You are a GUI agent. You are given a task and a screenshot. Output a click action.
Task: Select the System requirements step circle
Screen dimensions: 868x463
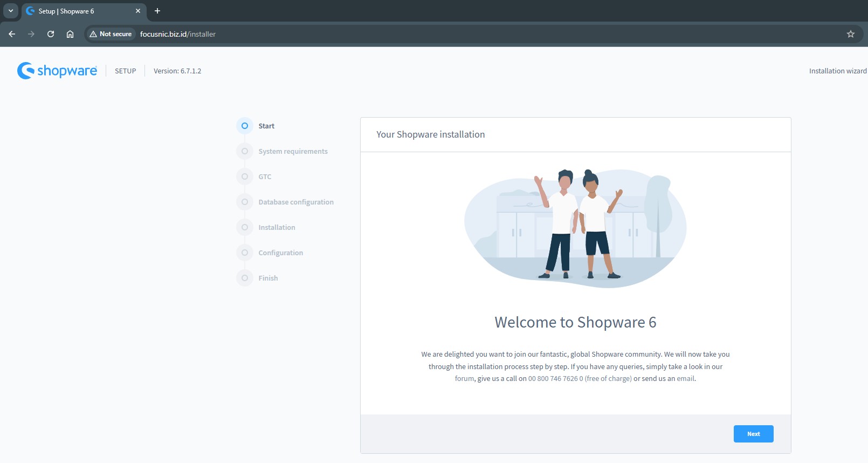(x=245, y=151)
